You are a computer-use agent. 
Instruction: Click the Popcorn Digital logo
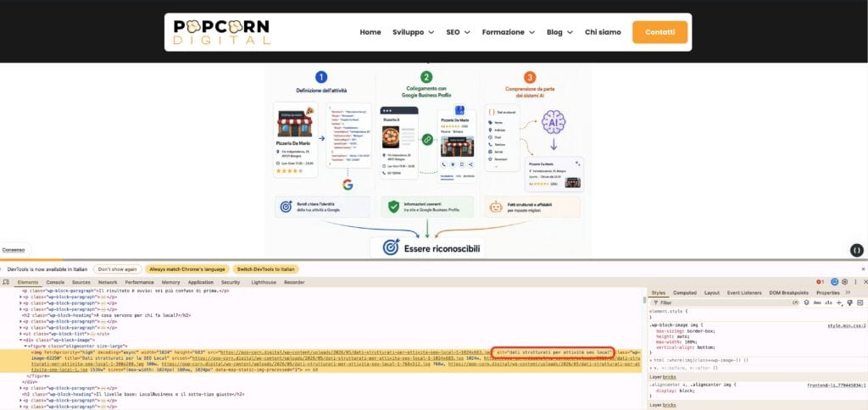[221, 32]
